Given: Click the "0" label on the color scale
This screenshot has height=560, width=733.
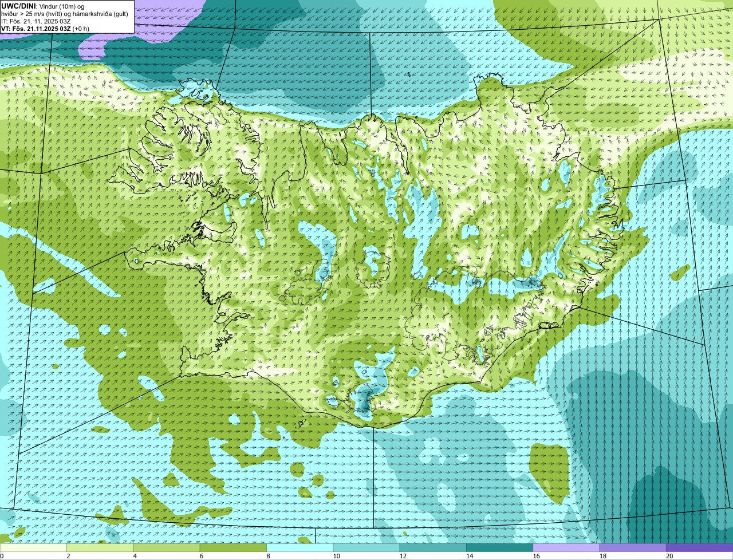Looking at the screenshot, I should [2, 556].
